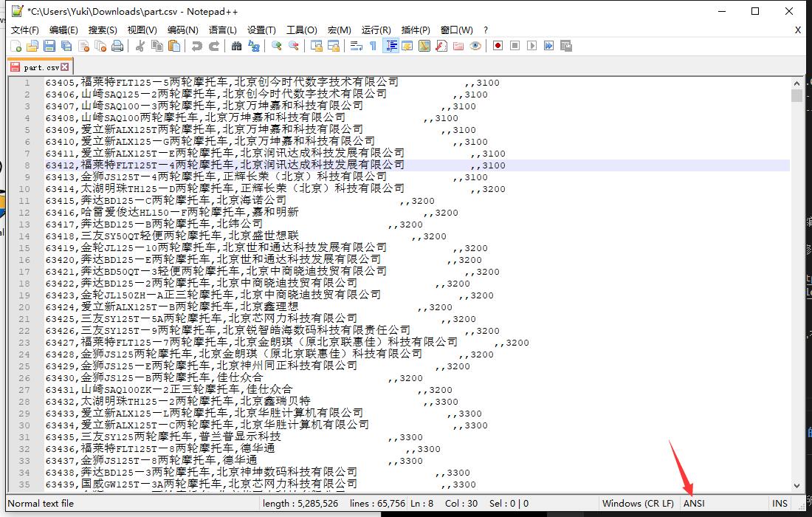Image resolution: width=812 pixels, height=517 pixels.
Task: Click the New file toolbar icon
Action: pos(16,46)
